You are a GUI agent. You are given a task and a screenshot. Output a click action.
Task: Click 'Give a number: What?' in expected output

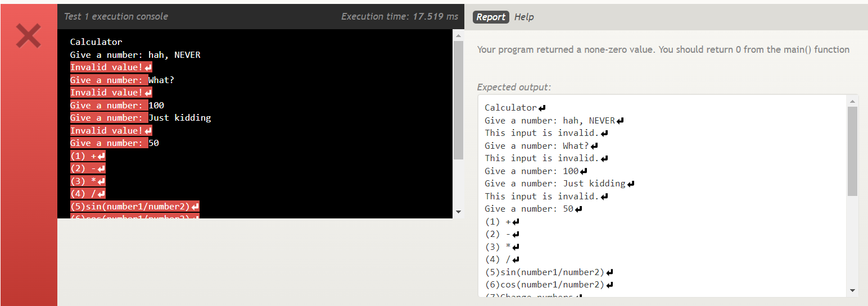(x=541, y=145)
